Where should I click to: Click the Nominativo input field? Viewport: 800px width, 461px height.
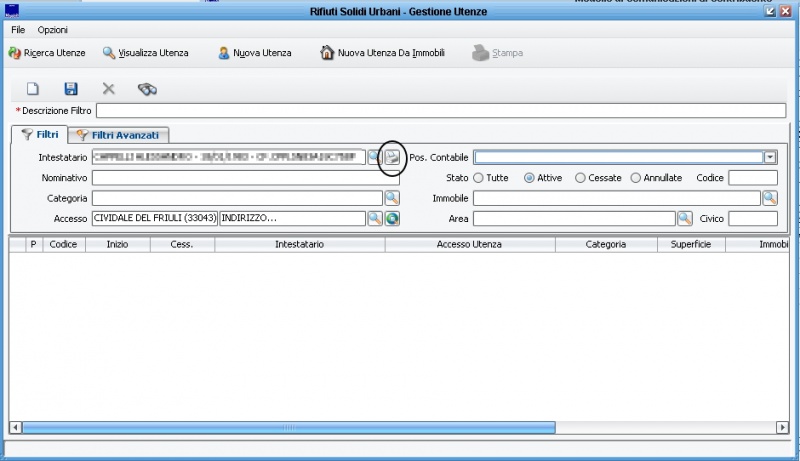245,178
